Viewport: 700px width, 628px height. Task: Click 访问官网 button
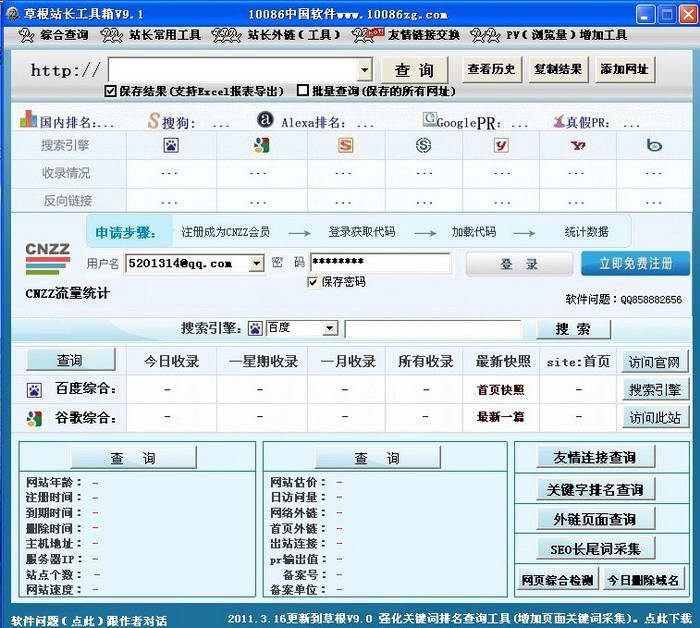654,362
